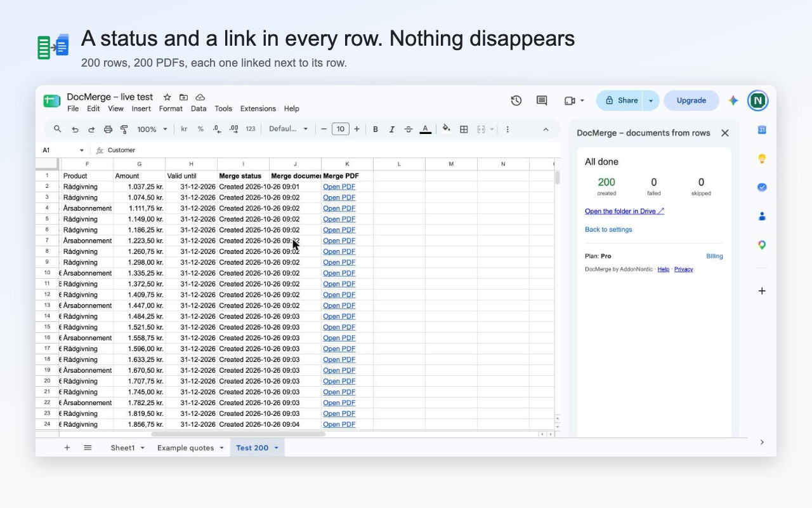Decrease decimal places

[217, 129]
